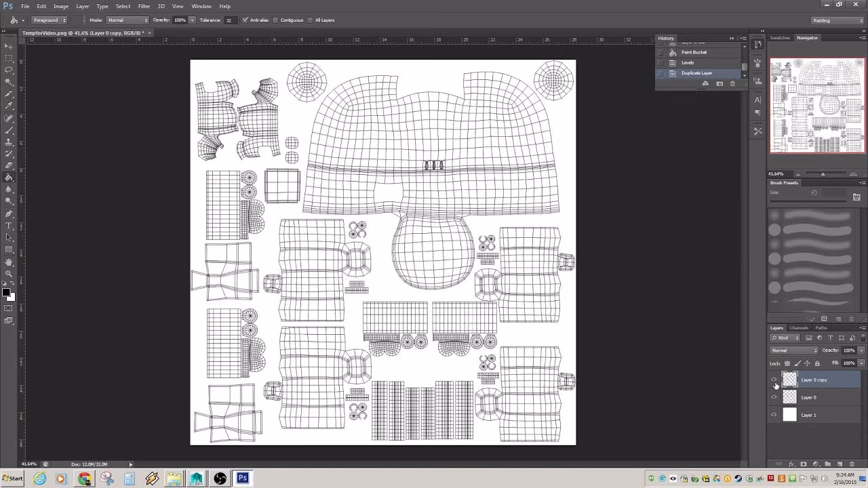Check the All Layers option
Viewport: 868px width, 488px height.
309,20
